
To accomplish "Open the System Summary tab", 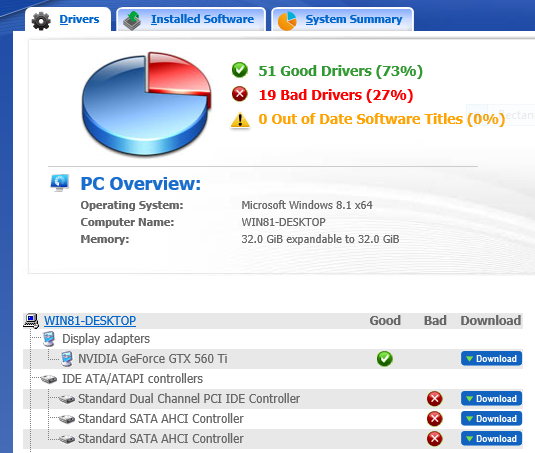I will click(343, 19).
